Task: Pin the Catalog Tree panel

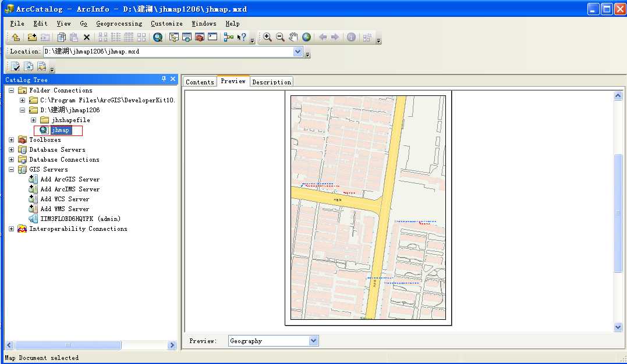Action: [x=164, y=79]
